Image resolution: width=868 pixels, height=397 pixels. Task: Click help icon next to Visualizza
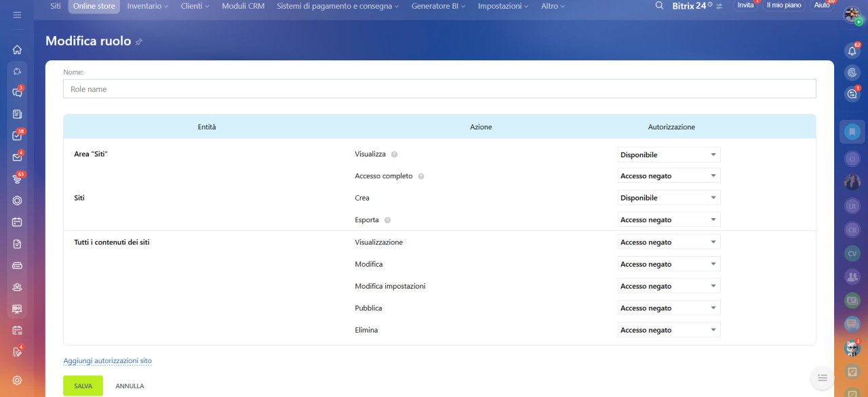tap(395, 154)
